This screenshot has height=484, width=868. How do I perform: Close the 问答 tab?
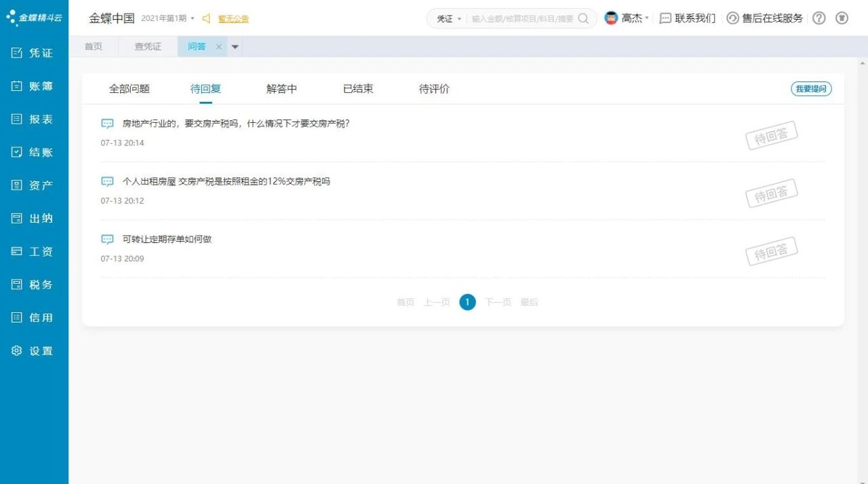point(218,47)
